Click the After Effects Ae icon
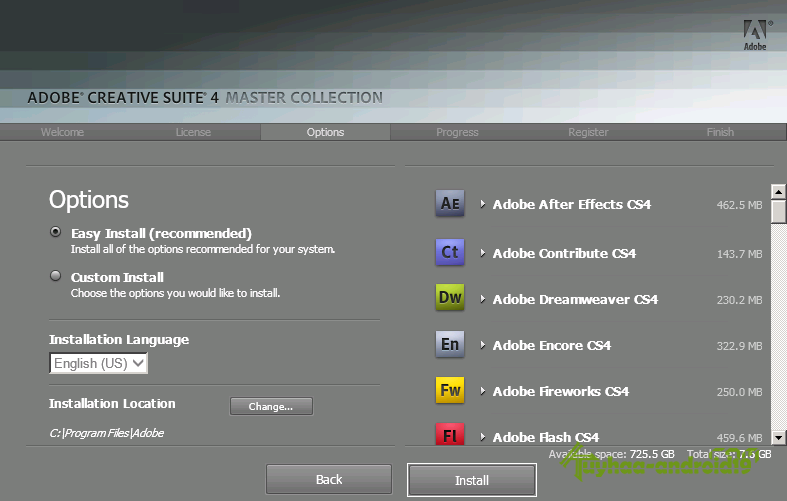The width and height of the screenshot is (787, 501). click(x=450, y=203)
